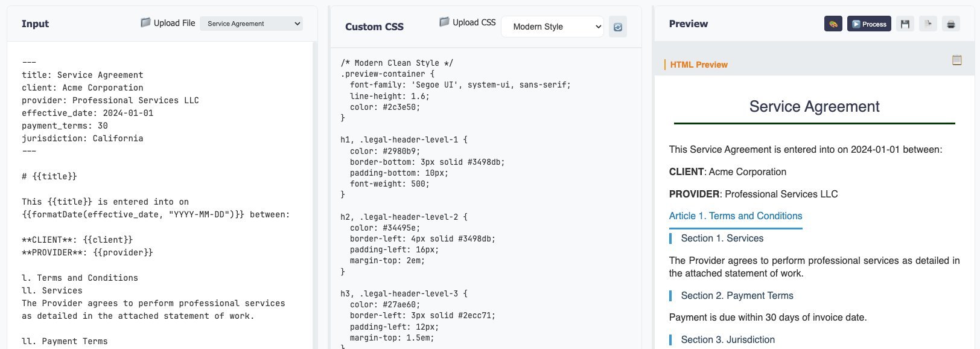Screen dimensions: 980x349
Task: Click the refresh CSS icon button
Action: coord(617,27)
